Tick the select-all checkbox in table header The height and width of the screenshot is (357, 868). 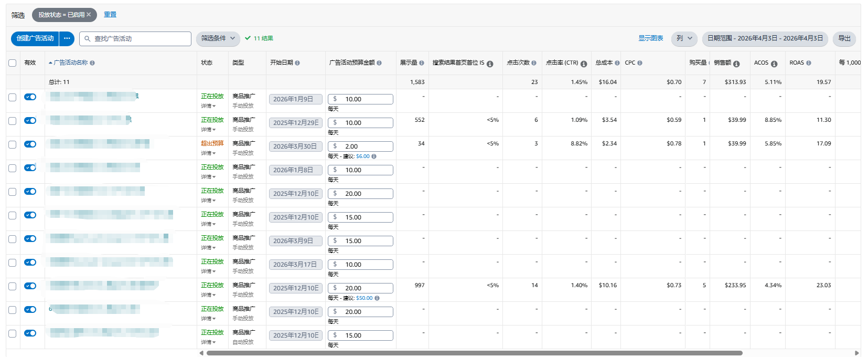(13, 63)
